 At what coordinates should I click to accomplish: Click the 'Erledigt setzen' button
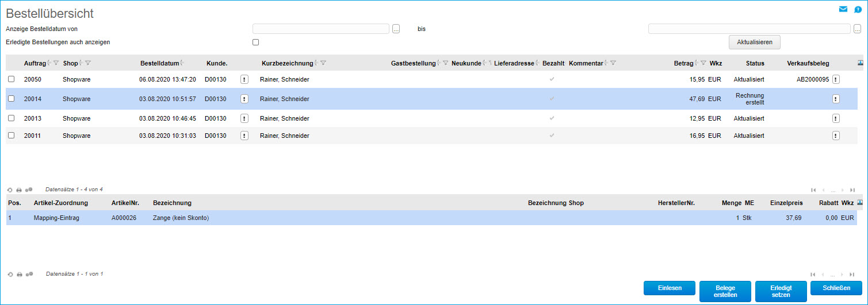pos(781,291)
